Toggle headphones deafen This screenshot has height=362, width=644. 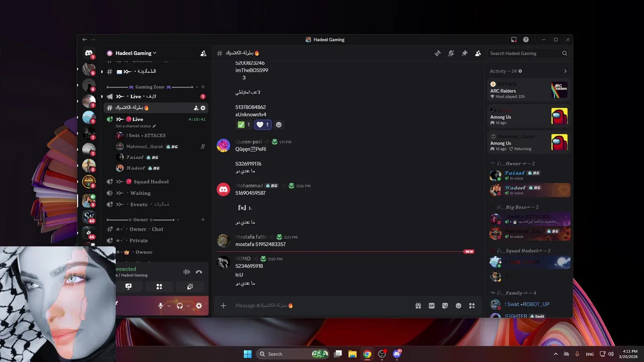tap(180, 306)
